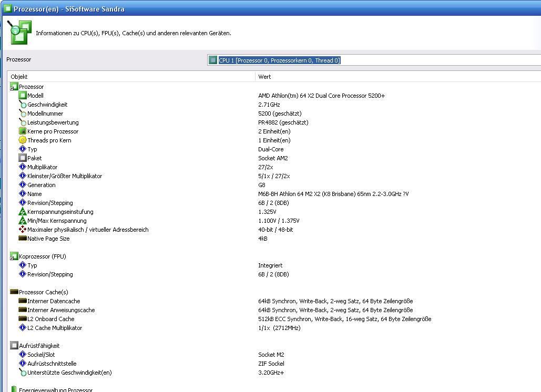The height and width of the screenshot is (392, 541).
Task: Click the Unterstützte Geschwindigkeit(en) magnifier icon
Action: point(23,372)
